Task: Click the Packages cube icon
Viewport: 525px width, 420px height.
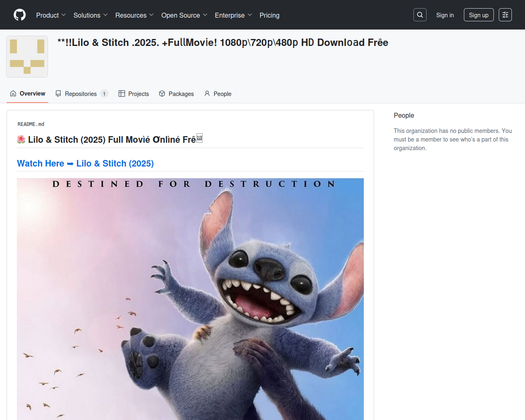Action: pos(162,94)
